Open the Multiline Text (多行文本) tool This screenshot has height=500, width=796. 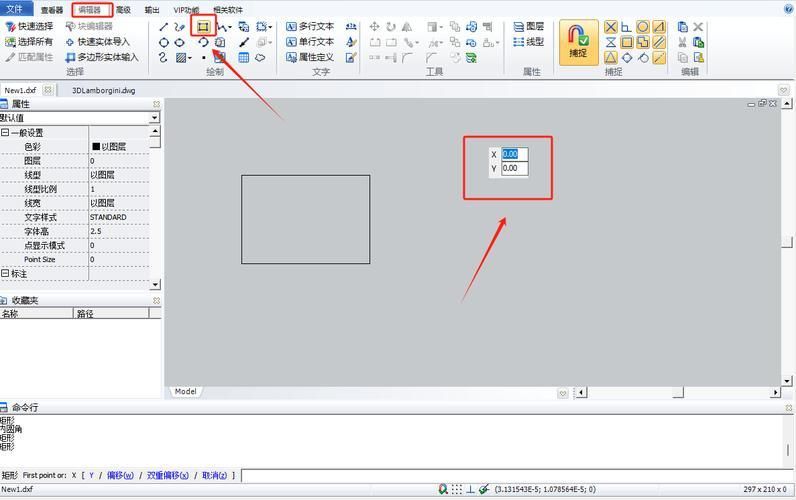click(x=310, y=26)
